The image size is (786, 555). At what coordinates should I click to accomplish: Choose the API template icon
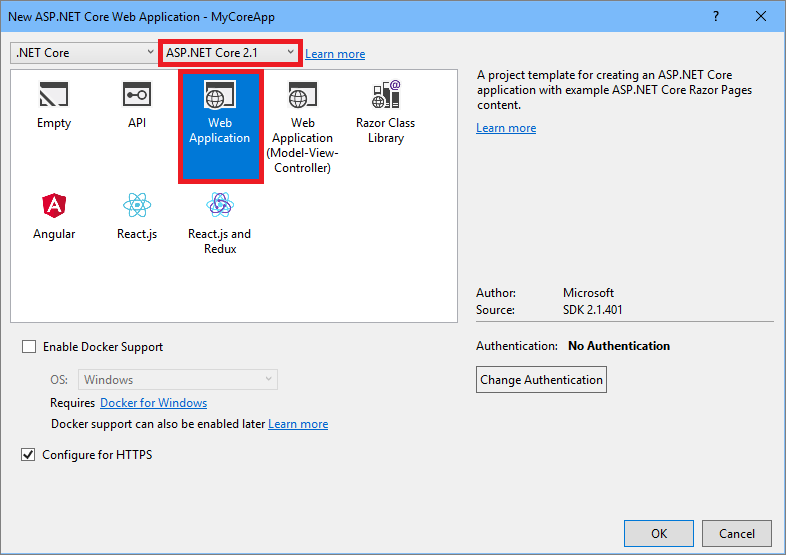137,94
